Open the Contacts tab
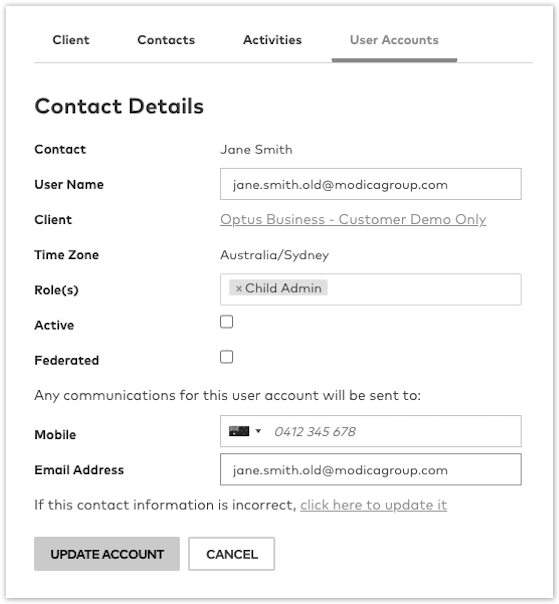The image size is (559, 604). tap(166, 40)
